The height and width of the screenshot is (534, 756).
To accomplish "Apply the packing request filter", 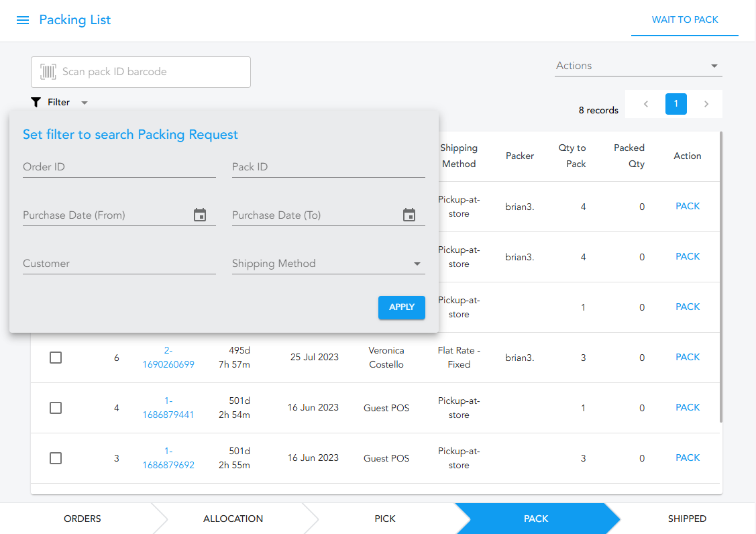I will pos(401,307).
